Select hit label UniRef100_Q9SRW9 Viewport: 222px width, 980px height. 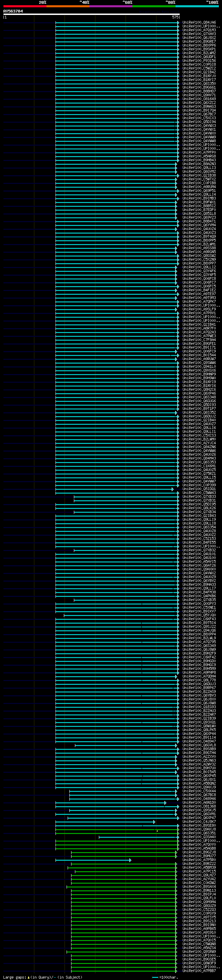point(199,952)
